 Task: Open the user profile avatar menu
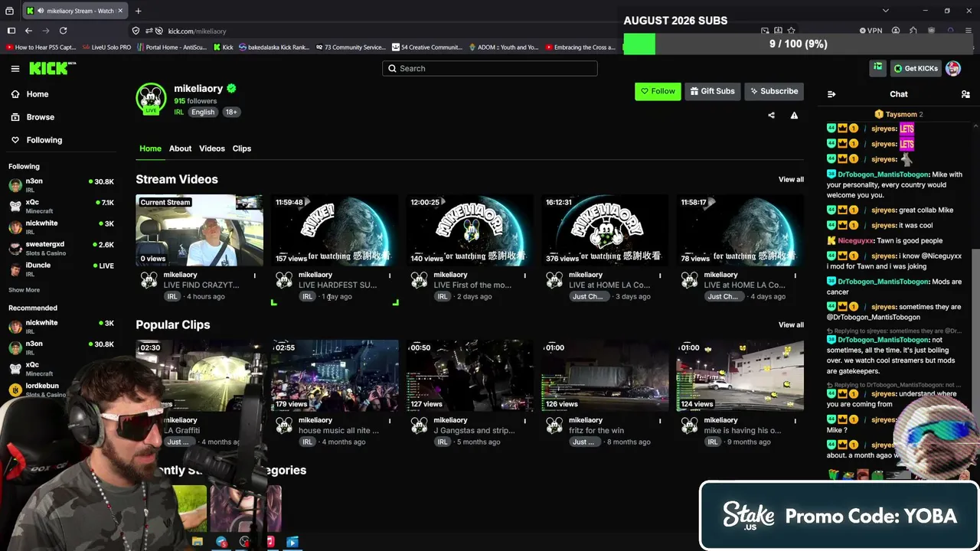953,68
